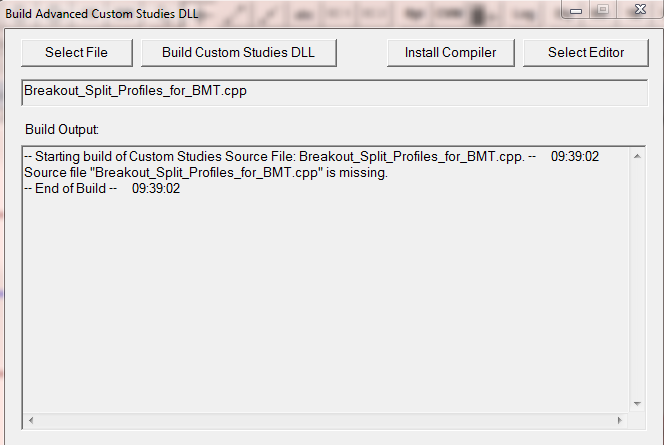This screenshot has width=664, height=445.
Task: Click the vertical scrollbar down arrow
Action: pos(638,403)
